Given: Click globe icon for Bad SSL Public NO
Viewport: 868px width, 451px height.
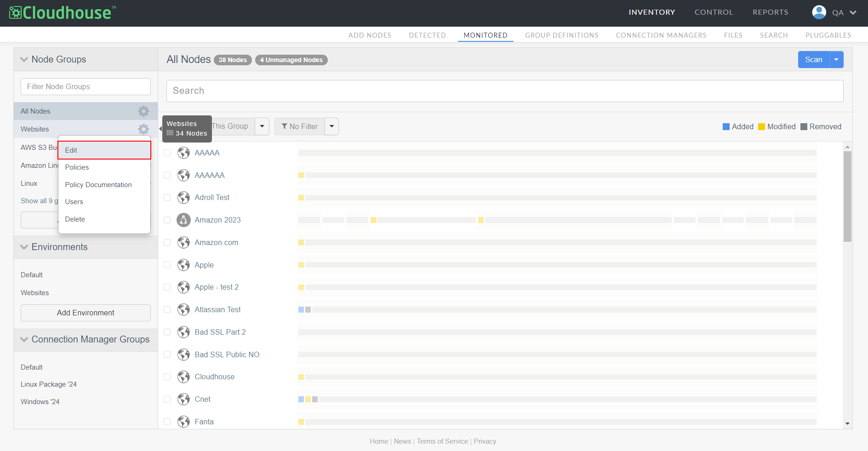Looking at the screenshot, I should 183,354.
